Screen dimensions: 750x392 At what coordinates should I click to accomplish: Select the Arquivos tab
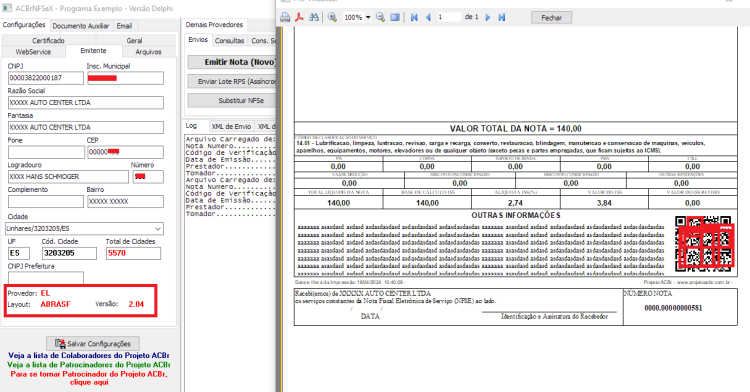coord(148,52)
